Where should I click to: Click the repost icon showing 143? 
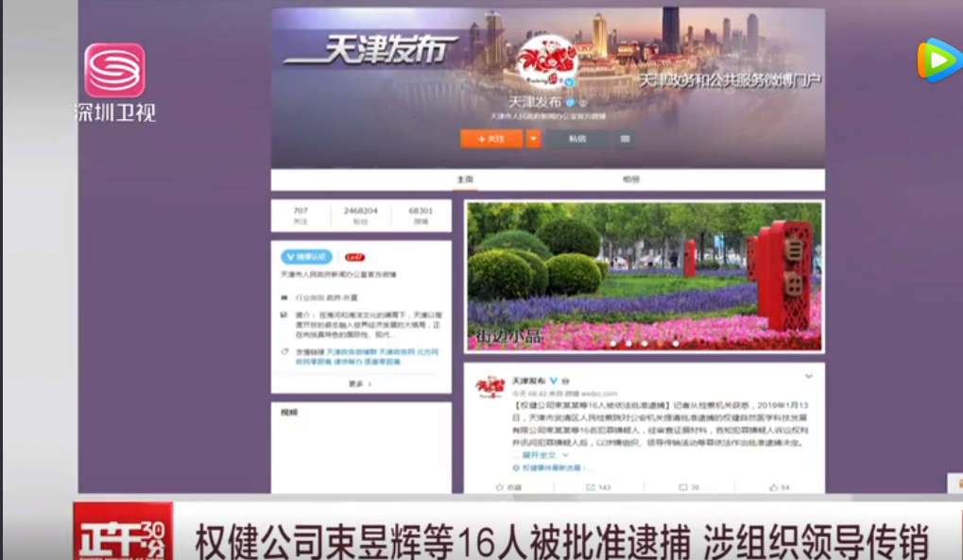[591, 487]
